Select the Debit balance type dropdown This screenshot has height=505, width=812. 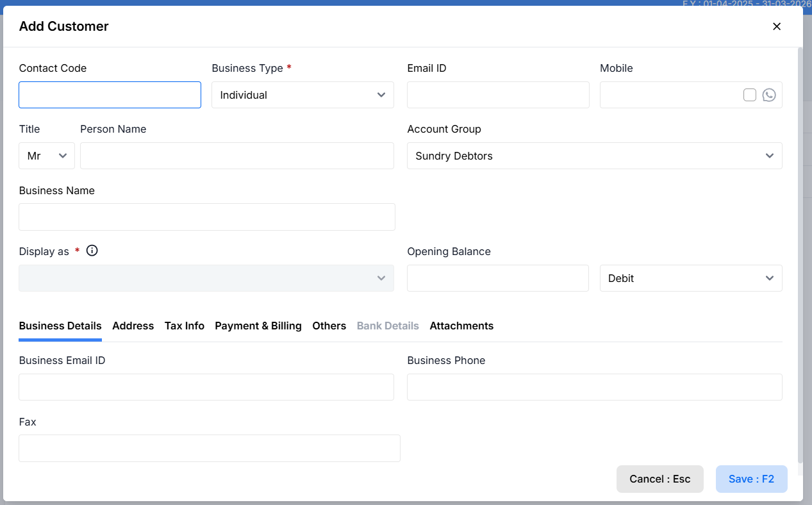tap(690, 278)
